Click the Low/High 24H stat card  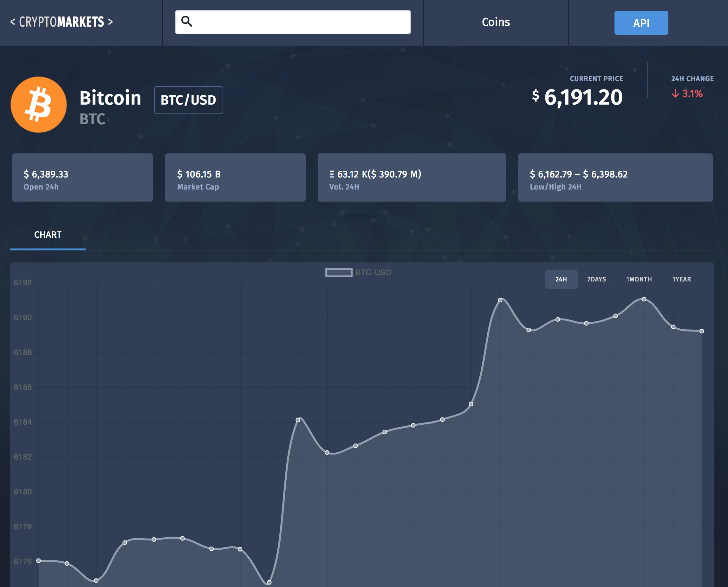coord(615,177)
